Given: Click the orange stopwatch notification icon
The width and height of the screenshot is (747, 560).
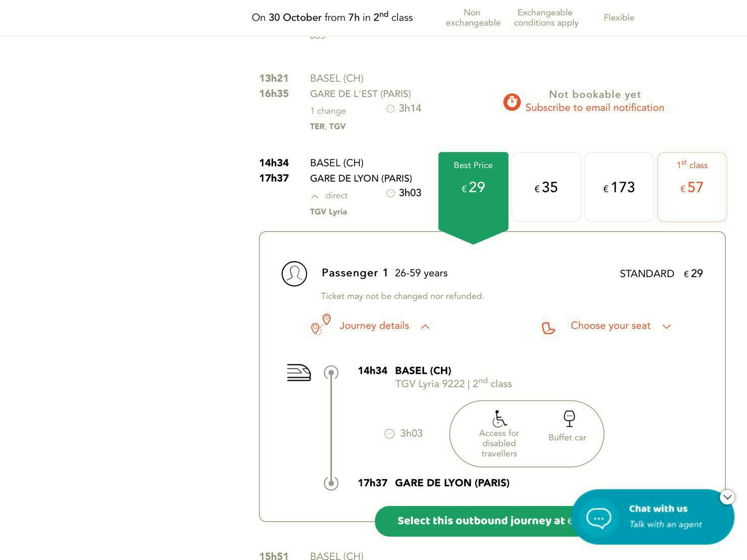Looking at the screenshot, I should coord(512,102).
